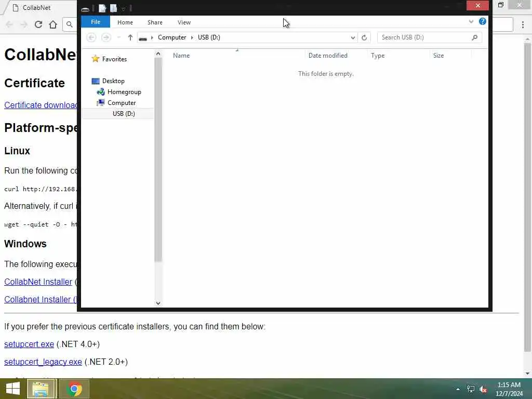Close the Explorer window with red X
This screenshot has width=532, height=399.
pyautogui.click(x=477, y=5)
